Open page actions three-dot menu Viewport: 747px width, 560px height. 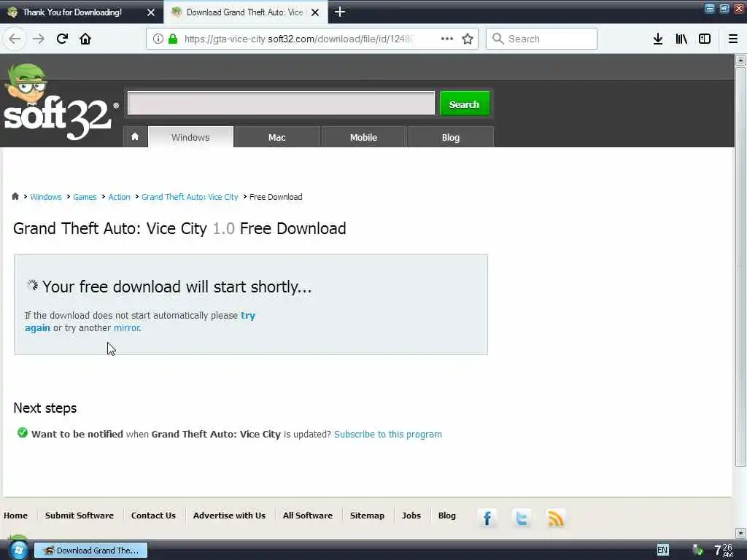tap(447, 39)
